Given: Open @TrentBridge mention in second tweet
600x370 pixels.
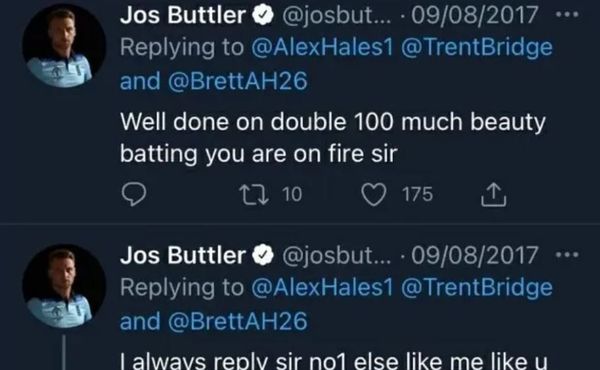Looking at the screenshot, I should coord(477,288).
